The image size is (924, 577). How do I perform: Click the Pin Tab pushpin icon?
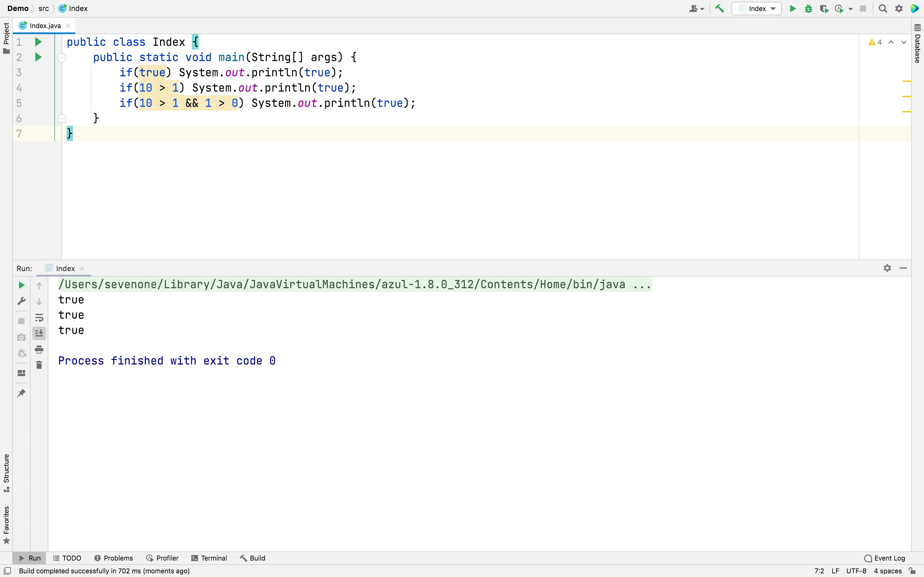pos(21,393)
